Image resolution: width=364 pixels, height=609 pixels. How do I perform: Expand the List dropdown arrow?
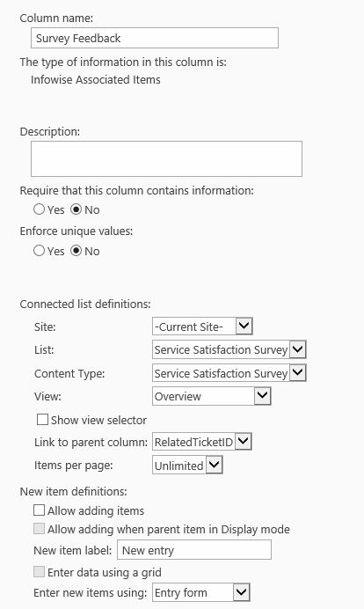(x=298, y=349)
